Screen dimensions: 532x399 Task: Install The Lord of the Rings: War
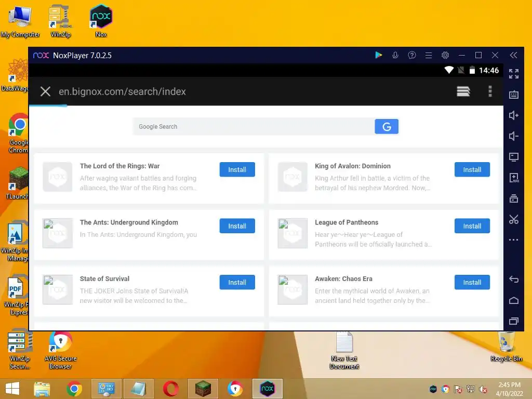237,170
